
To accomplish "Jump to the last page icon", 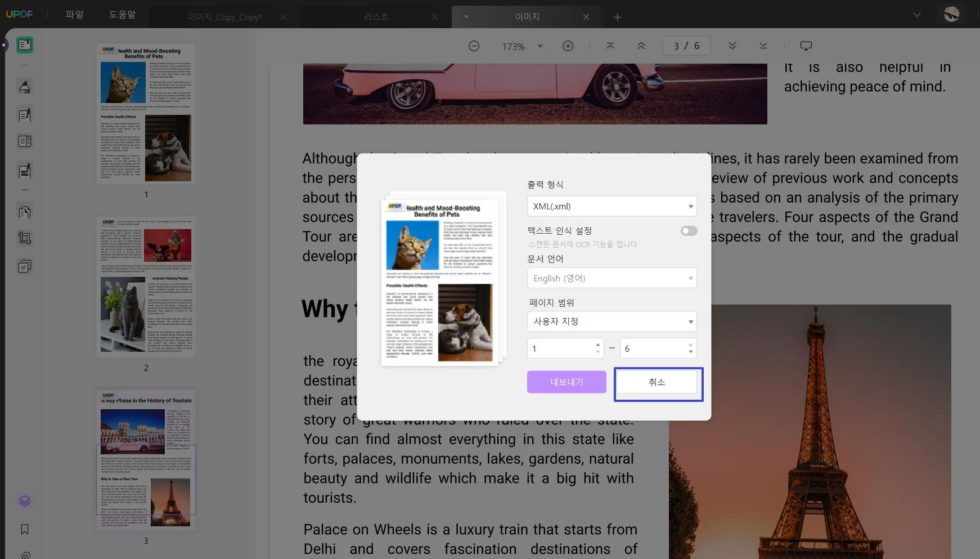I will coord(763,46).
